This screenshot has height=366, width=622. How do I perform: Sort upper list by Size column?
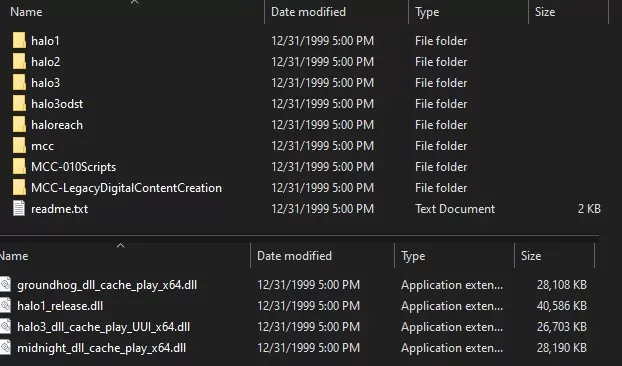coord(545,12)
